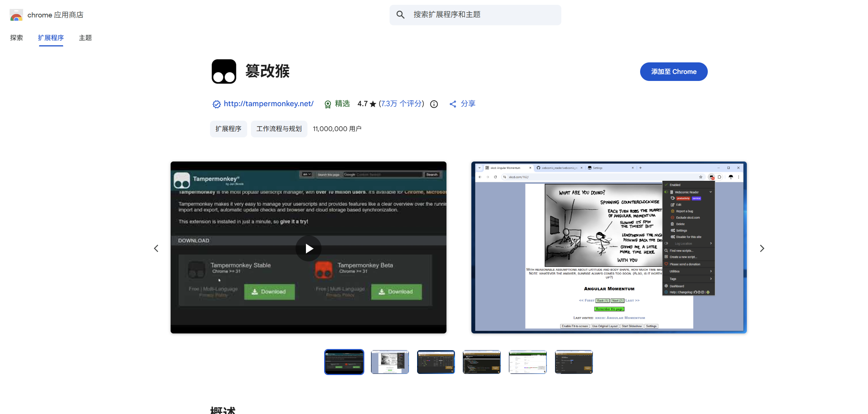Screen dimensions: 868x414
Task: Click the Chrome Web Store logo icon
Action: 16,15
